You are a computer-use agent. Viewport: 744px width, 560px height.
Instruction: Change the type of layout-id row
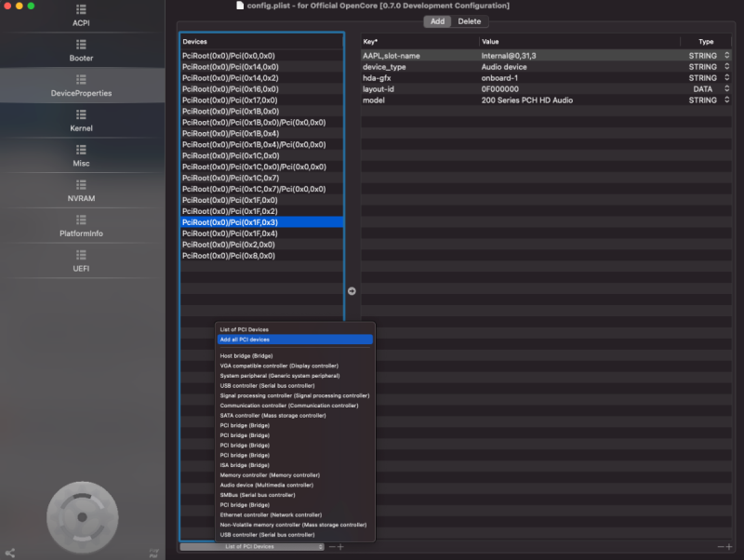(727, 89)
